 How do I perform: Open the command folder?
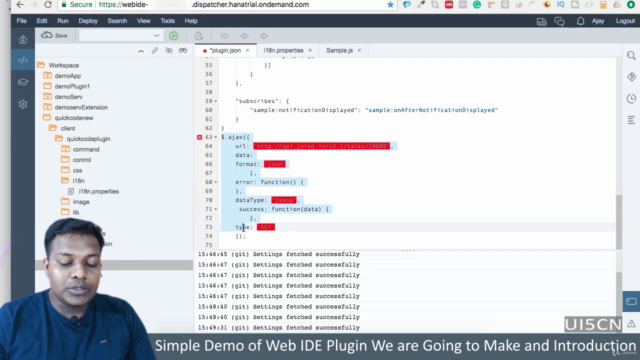tap(86, 149)
